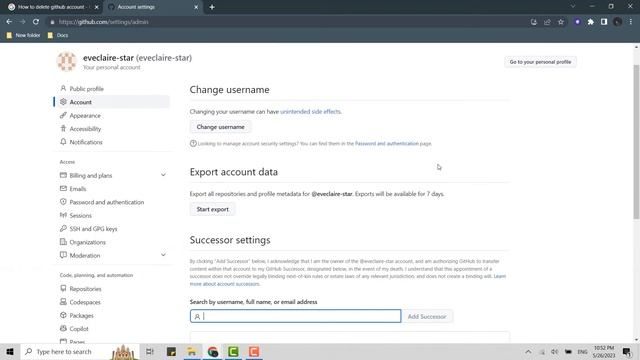Open the Emails settings page
The image size is (640, 360).
click(x=78, y=189)
